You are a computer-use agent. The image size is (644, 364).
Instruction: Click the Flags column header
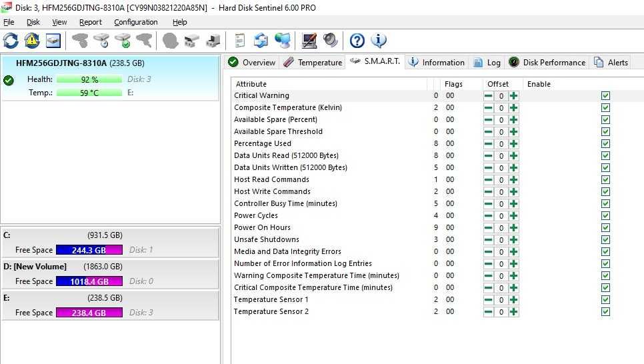461,84
